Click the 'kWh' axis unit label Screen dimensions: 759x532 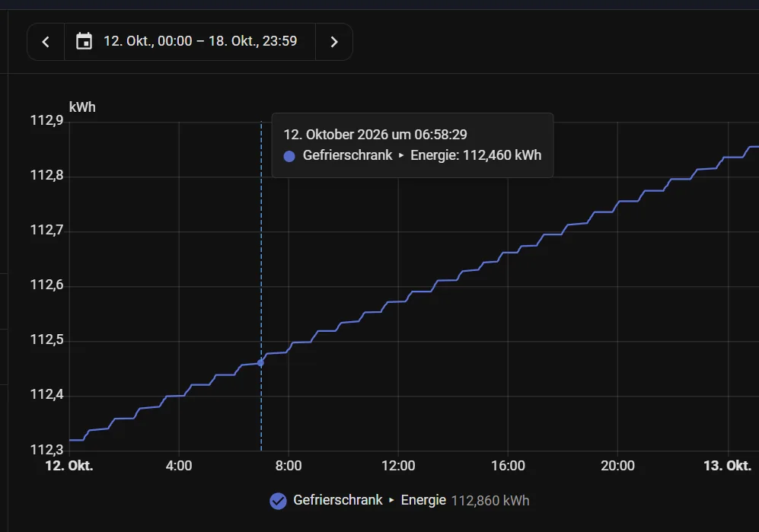point(82,107)
